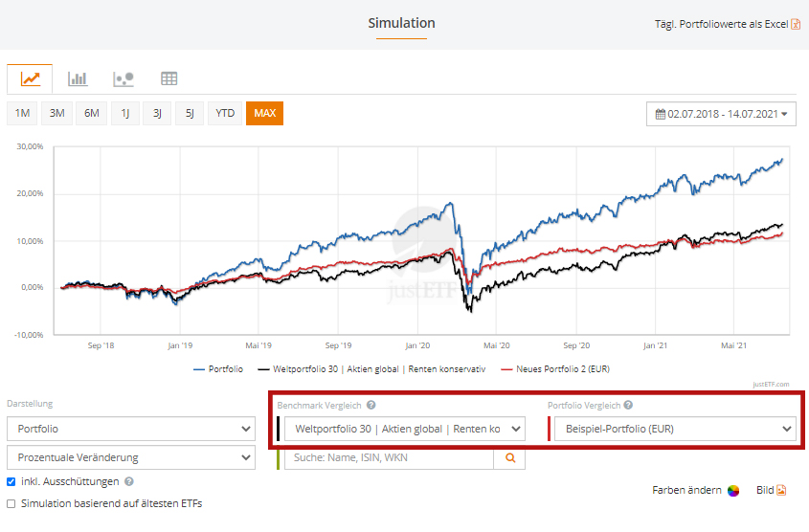Show the table view icon

point(169,79)
